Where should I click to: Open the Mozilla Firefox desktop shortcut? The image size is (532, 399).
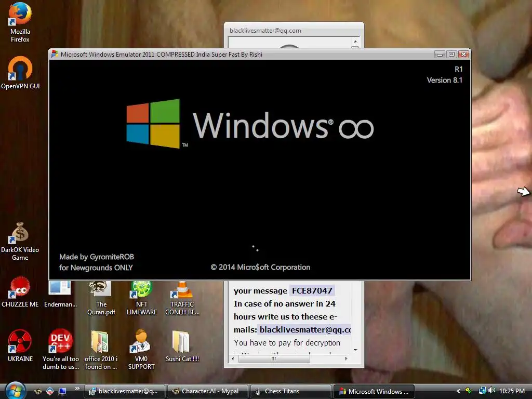click(x=20, y=22)
